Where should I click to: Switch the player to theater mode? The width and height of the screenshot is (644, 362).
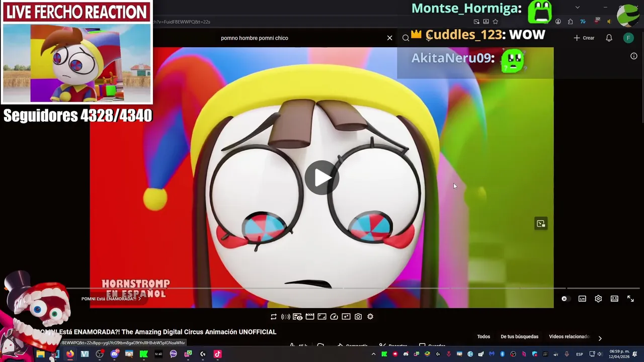614,299
